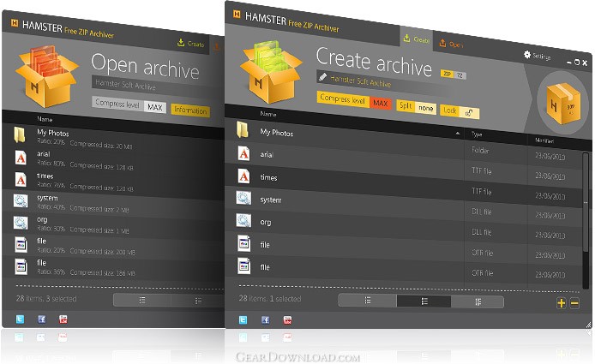Open the Split none option

(417, 106)
